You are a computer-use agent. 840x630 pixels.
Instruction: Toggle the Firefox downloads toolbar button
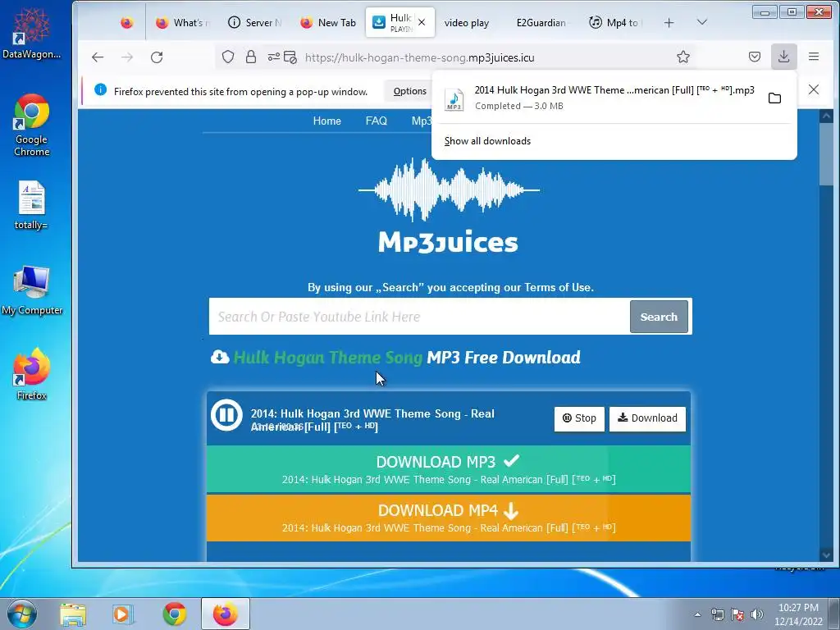coord(783,57)
